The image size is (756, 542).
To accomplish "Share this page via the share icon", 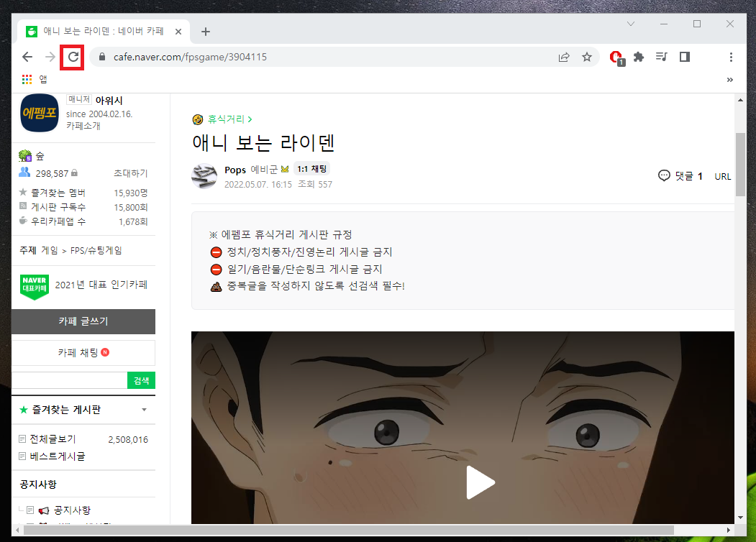I will click(x=564, y=58).
